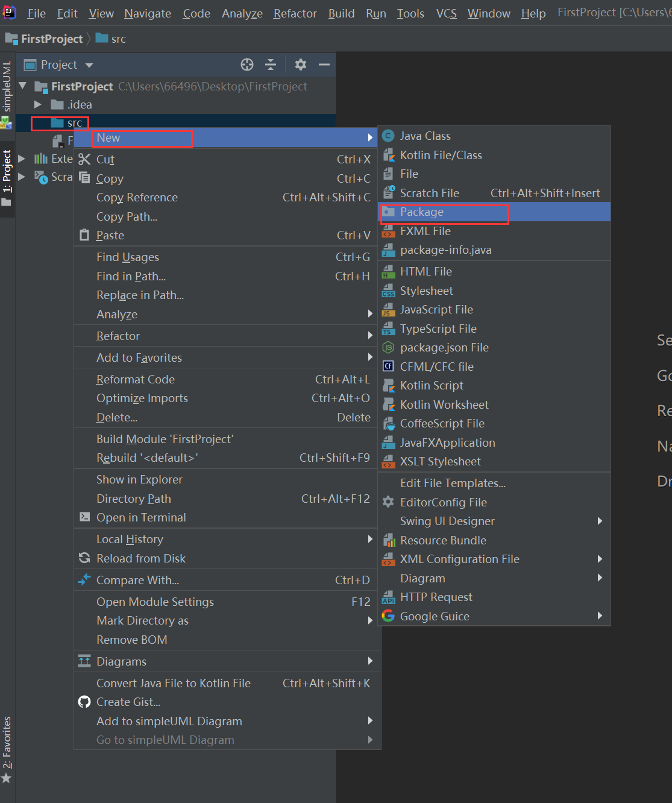The width and height of the screenshot is (672, 803).
Task: Open the Build menu
Action: click(x=341, y=13)
